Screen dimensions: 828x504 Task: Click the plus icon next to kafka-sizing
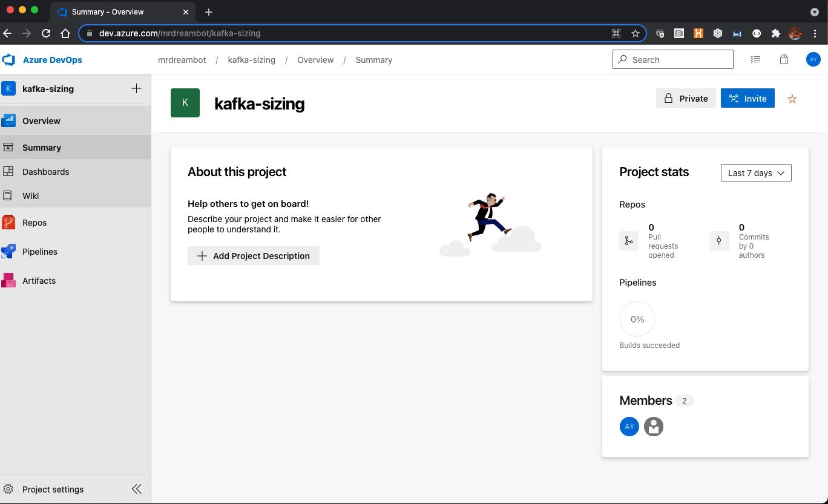(x=136, y=88)
